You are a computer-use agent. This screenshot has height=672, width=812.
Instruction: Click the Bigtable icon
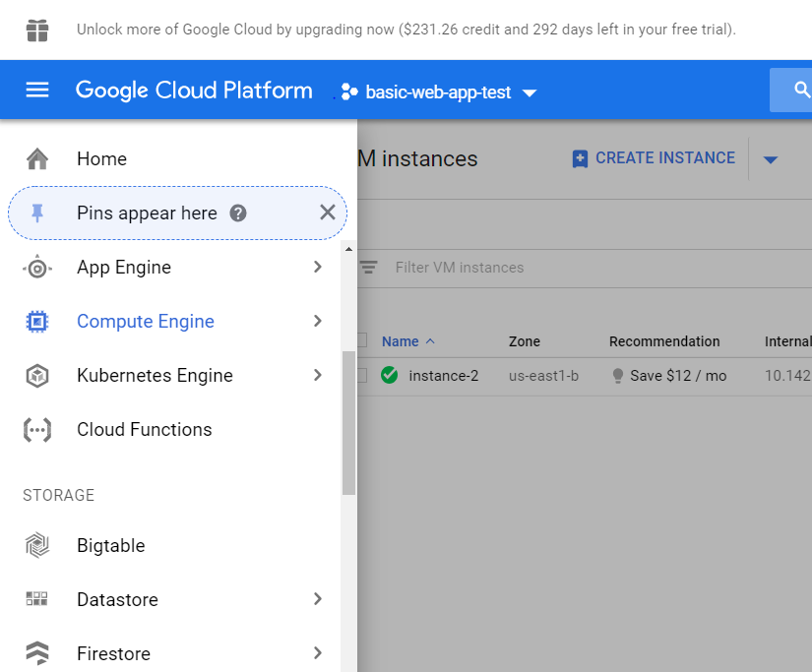tap(37, 546)
